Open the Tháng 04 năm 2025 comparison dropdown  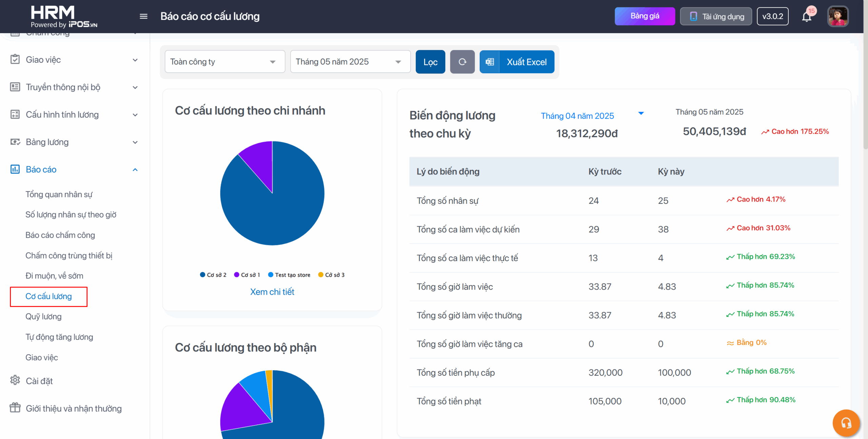click(592, 116)
